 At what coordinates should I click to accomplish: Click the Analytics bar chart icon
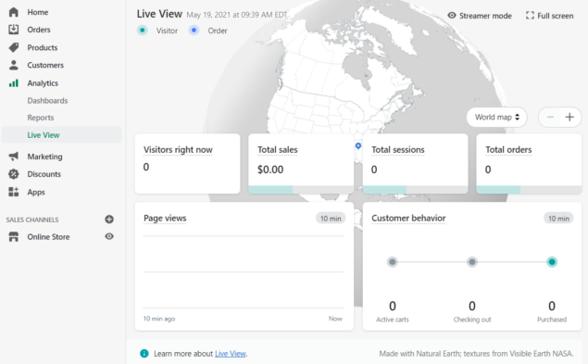pyautogui.click(x=14, y=83)
